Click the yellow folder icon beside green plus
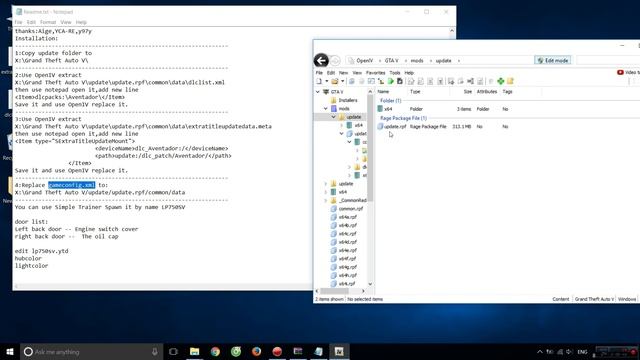640x360 pixels. (x=510, y=81)
